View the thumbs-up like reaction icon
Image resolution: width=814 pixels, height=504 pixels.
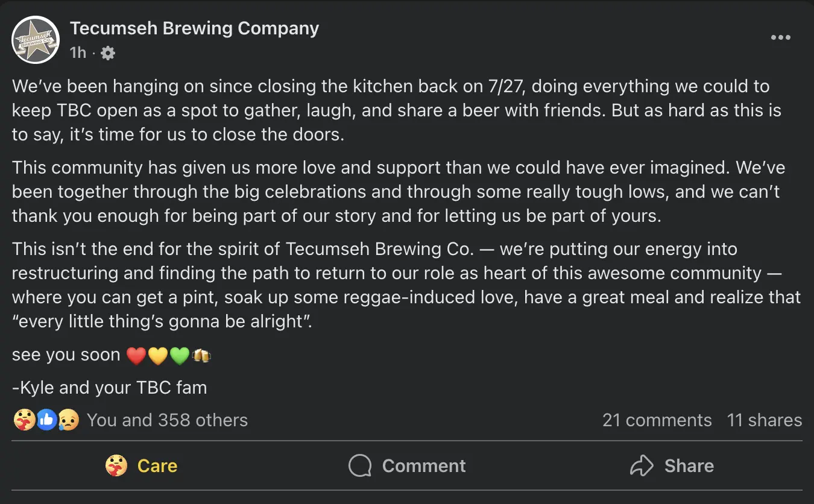(46, 420)
